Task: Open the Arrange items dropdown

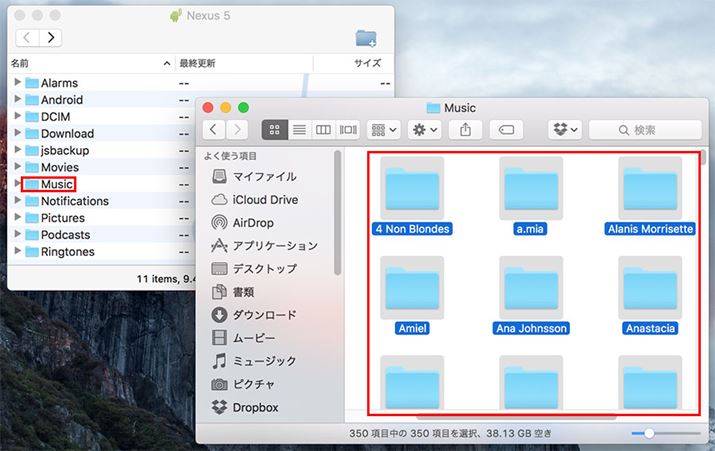Action: (383, 130)
